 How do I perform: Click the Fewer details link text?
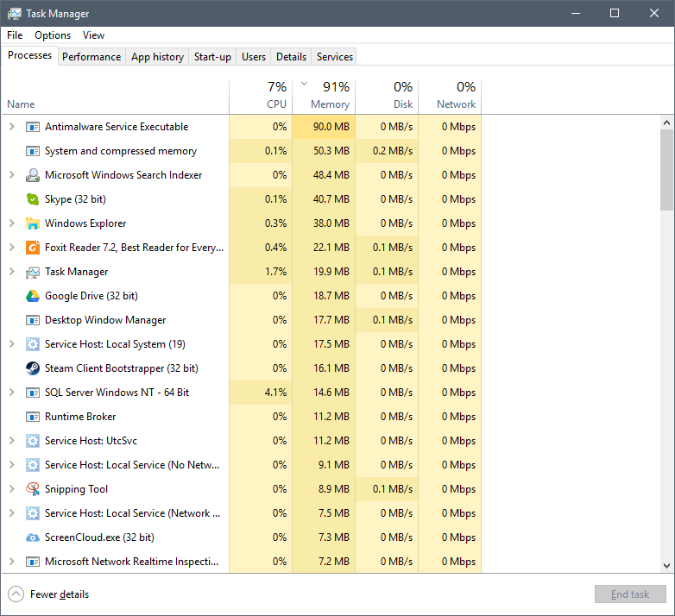pos(60,594)
